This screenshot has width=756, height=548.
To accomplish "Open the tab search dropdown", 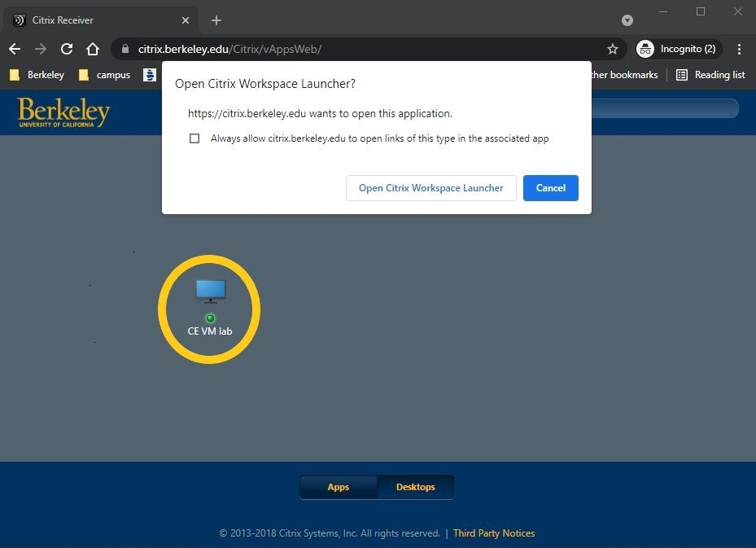I will 627,20.
